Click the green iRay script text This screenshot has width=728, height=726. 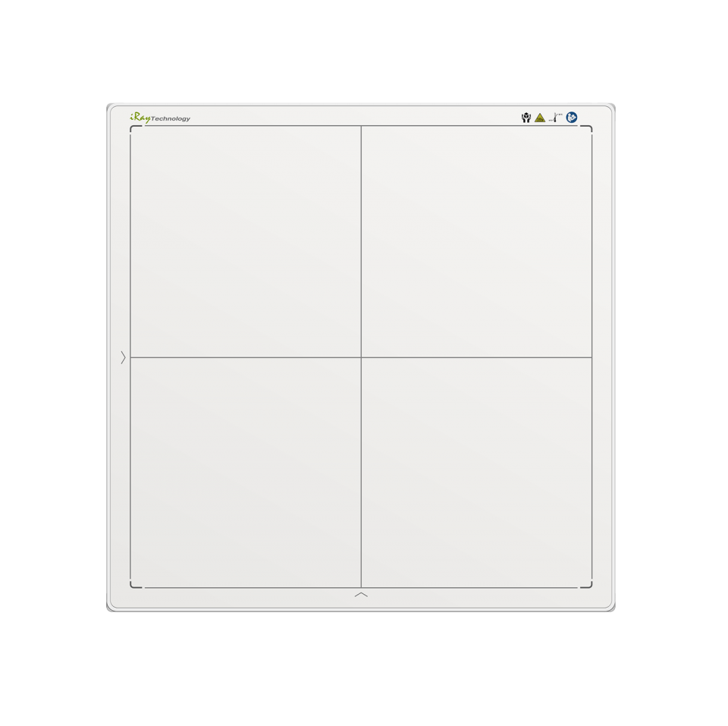point(140,117)
